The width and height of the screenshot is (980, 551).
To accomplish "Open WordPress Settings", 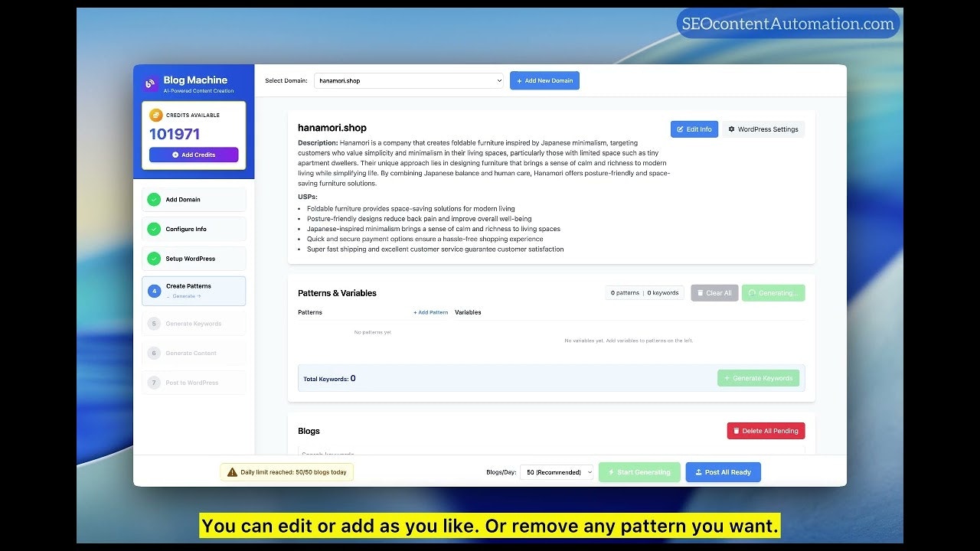I will click(x=763, y=129).
